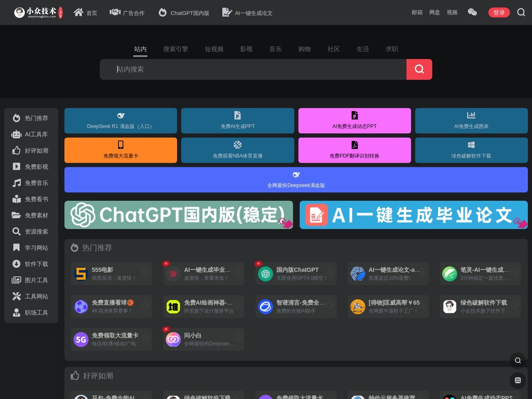Click arrow icon on 555电影 card
This screenshot has height=399, width=532.
(x=146, y=272)
